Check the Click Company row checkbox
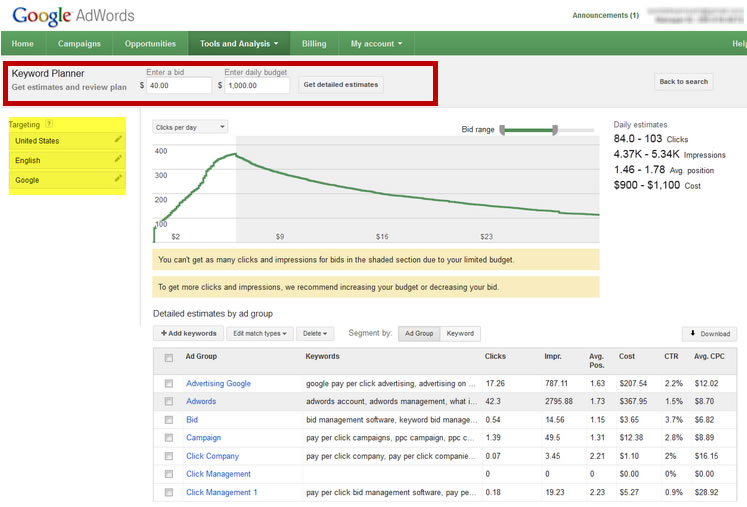Viewport: 747px width, 507px height. pos(169,456)
